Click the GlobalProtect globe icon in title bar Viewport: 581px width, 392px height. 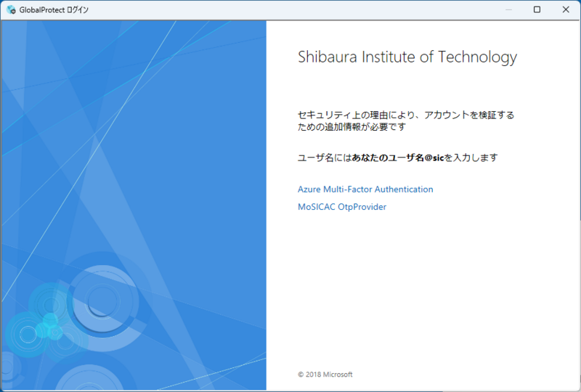(x=11, y=10)
